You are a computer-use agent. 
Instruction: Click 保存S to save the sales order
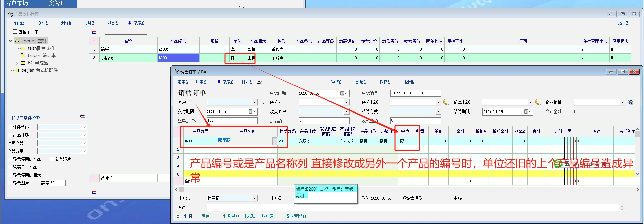coord(384,82)
